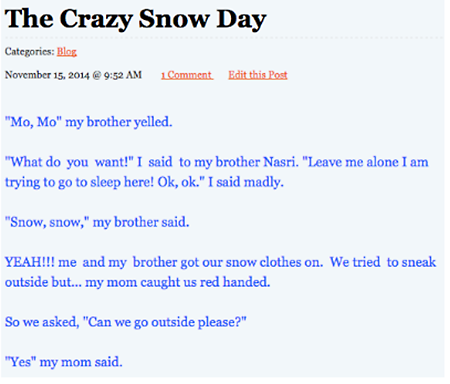The image size is (450, 384).
Task: Click the phrase "We tried to sneak"
Action: (x=383, y=262)
